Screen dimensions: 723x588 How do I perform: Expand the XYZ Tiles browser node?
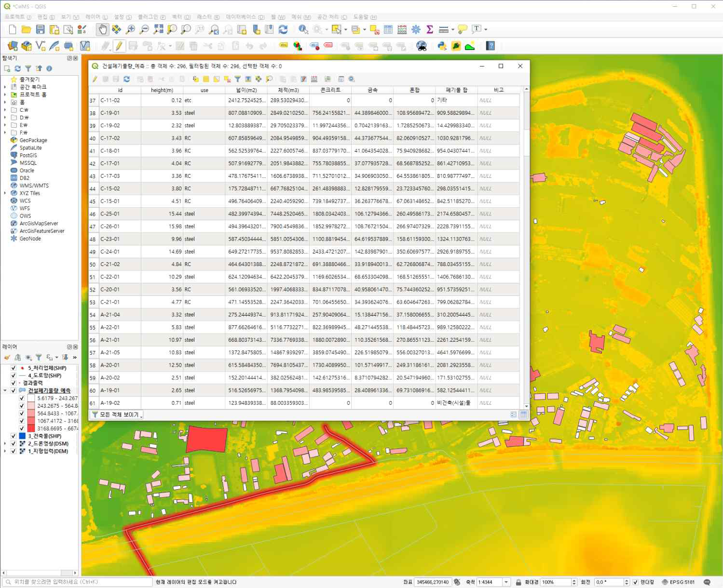point(5,193)
